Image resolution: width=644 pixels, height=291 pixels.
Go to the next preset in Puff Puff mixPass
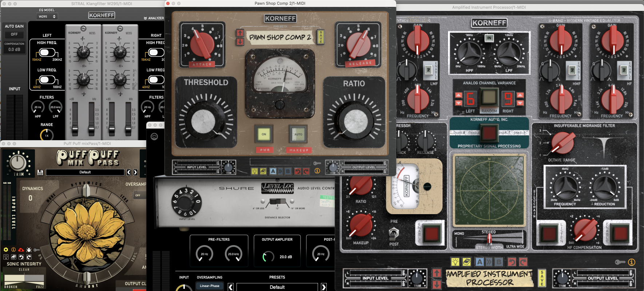[x=135, y=172]
